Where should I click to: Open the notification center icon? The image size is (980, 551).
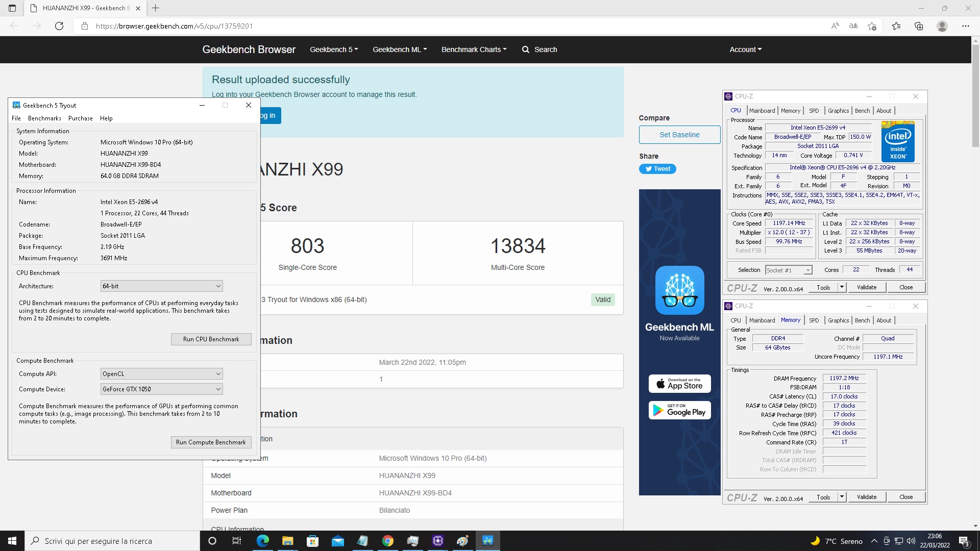(964, 541)
